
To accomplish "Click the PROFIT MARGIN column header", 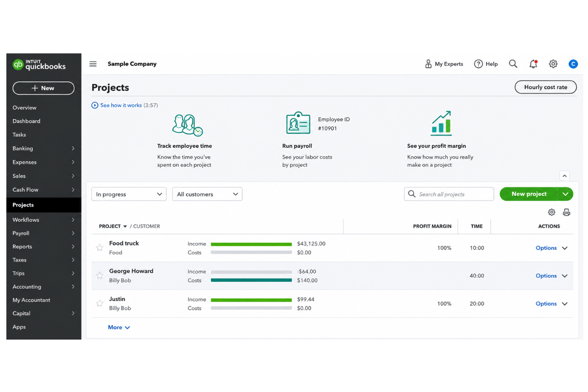I will (432, 226).
